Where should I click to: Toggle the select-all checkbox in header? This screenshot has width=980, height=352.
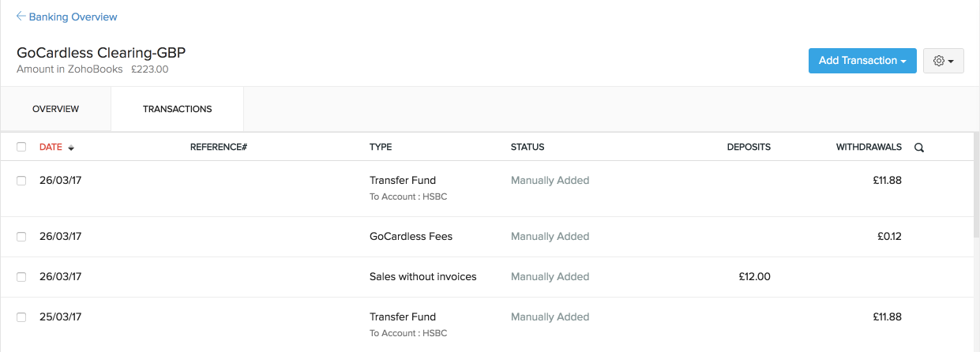pyautogui.click(x=21, y=147)
